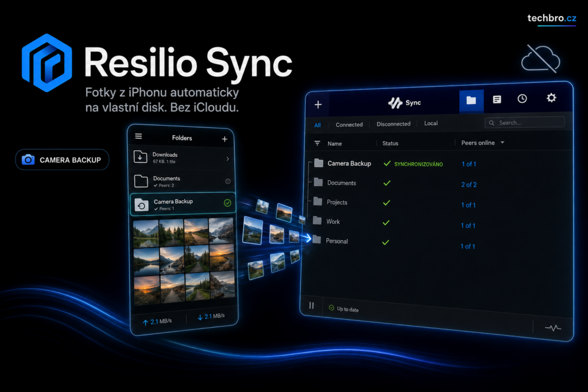Expand Downloads row chevron on phone
Image resolution: width=588 pixels, height=392 pixels.
[227, 159]
